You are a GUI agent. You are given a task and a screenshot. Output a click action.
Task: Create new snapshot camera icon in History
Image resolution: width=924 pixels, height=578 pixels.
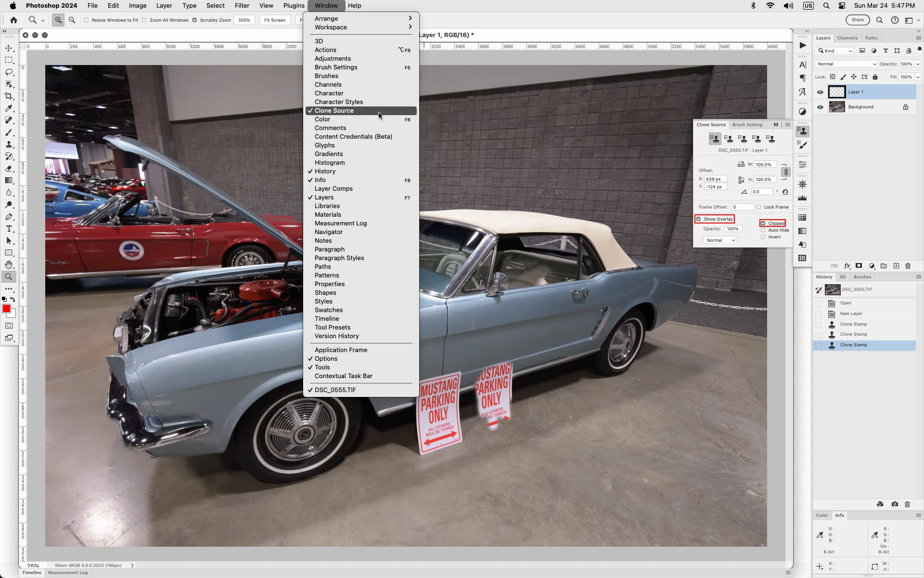pyautogui.click(x=895, y=504)
